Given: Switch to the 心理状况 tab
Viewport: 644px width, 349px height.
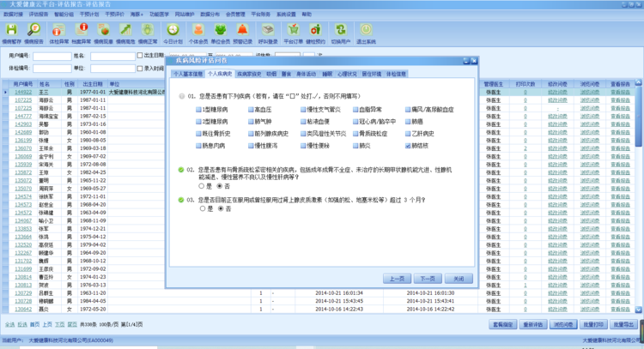Looking at the screenshot, I should coord(347,74).
